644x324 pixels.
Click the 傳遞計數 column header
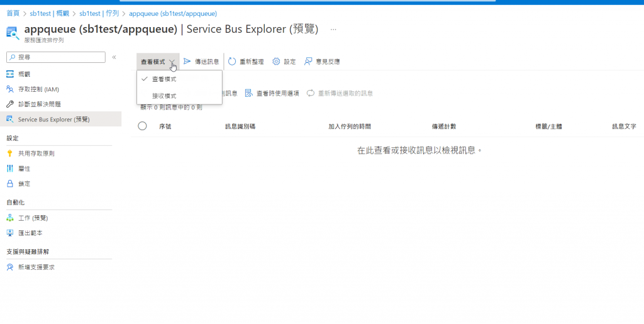click(444, 126)
